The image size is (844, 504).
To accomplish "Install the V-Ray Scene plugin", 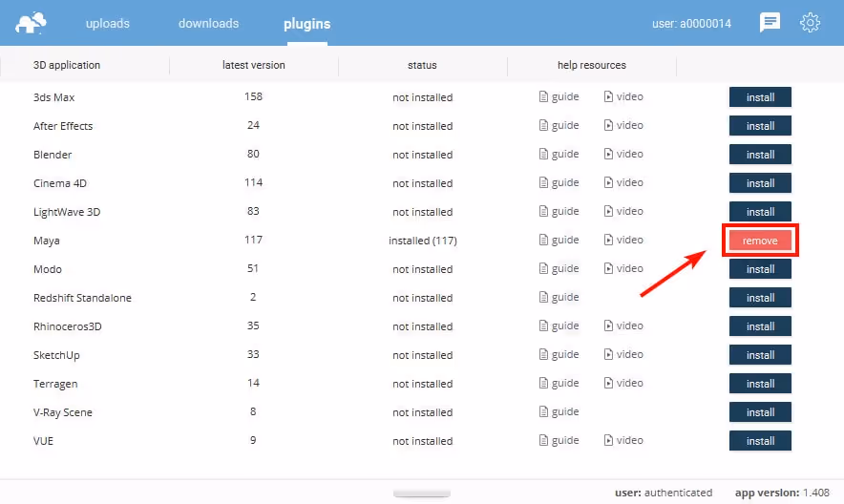I will coord(760,412).
